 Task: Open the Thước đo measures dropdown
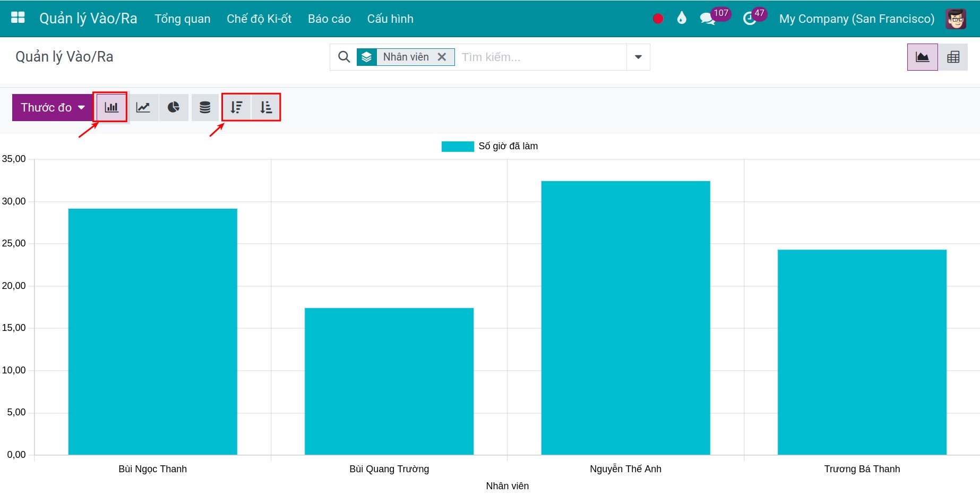click(53, 107)
